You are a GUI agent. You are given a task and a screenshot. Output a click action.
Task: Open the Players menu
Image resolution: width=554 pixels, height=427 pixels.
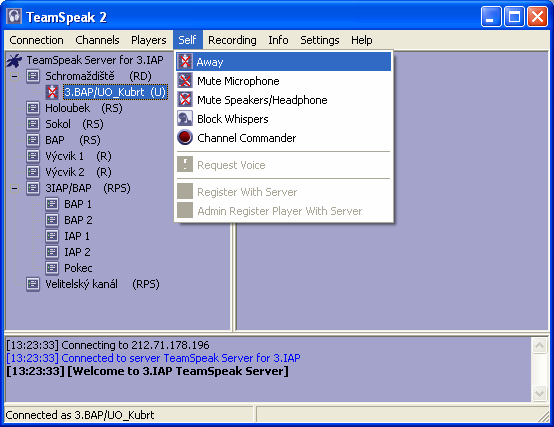coord(148,40)
